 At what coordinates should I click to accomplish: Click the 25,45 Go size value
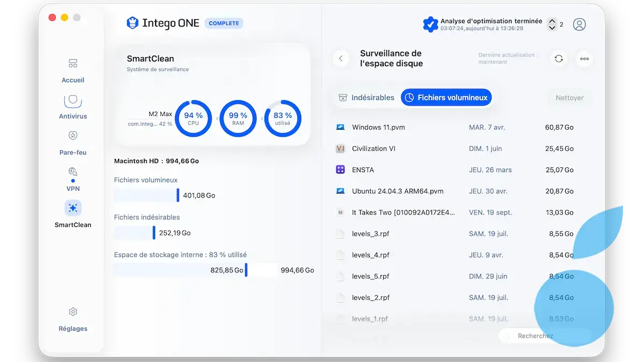click(559, 149)
